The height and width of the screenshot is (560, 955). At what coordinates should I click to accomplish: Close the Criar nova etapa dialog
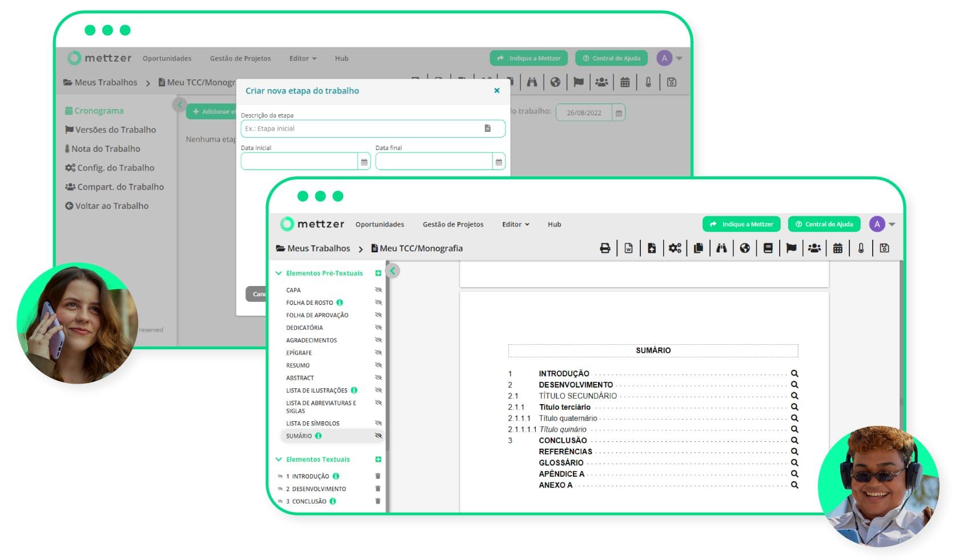(x=497, y=90)
